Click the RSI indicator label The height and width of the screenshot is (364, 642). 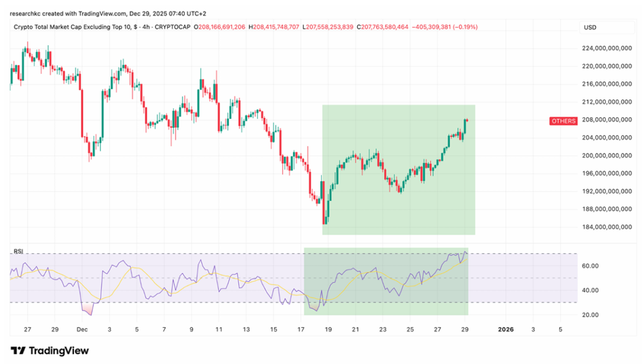point(18,251)
